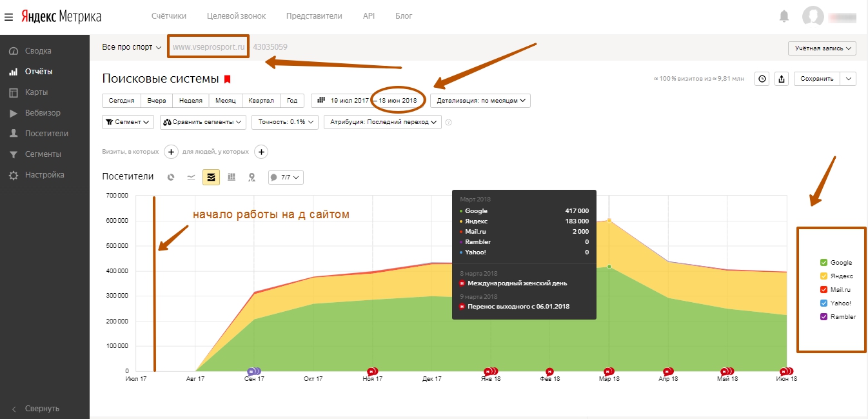The height and width of the screenshot is (419, 868).
Task: Click the Ноя 17 holiday marker
Action: click(372, 371)
